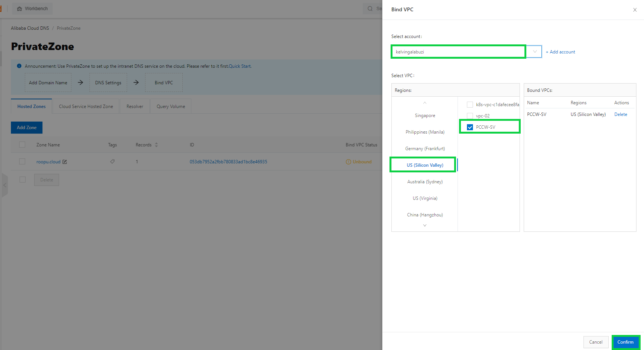Open the Query Volume tab
The width and height of the screenshot is (644, 350).
click(x=171, y=107)
